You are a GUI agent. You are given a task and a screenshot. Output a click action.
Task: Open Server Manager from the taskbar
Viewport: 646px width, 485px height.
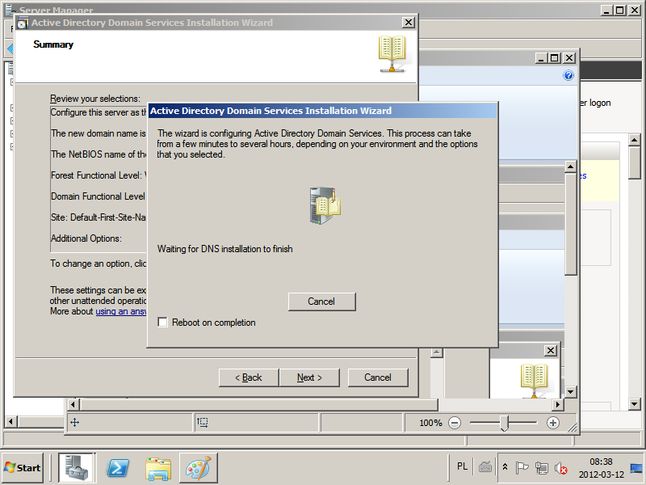(76, 467)
